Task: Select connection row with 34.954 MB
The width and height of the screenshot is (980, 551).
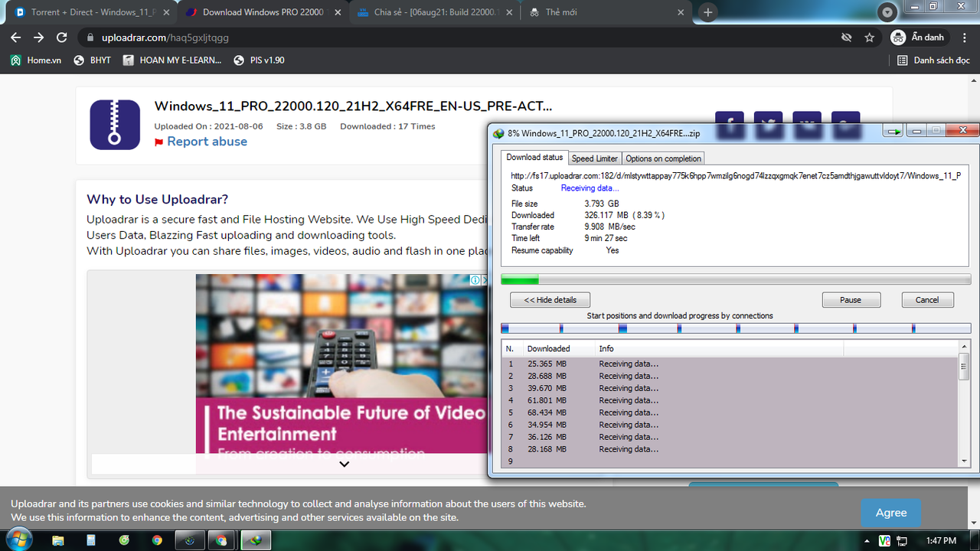Action: [x=730, y=425]
